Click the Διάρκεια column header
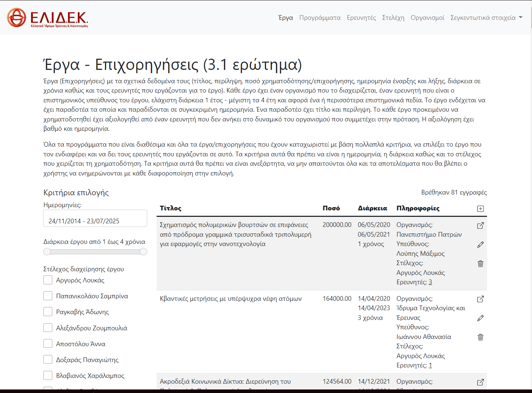This screenshot has width=532, height=393. [373, 208]
